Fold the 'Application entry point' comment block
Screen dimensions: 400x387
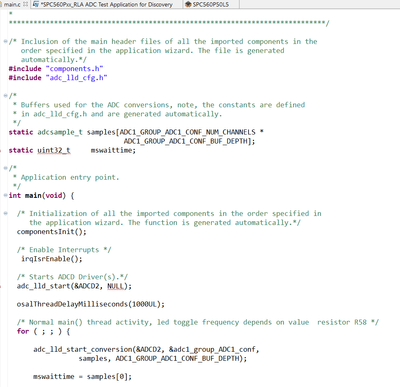[x=5, y=168]
